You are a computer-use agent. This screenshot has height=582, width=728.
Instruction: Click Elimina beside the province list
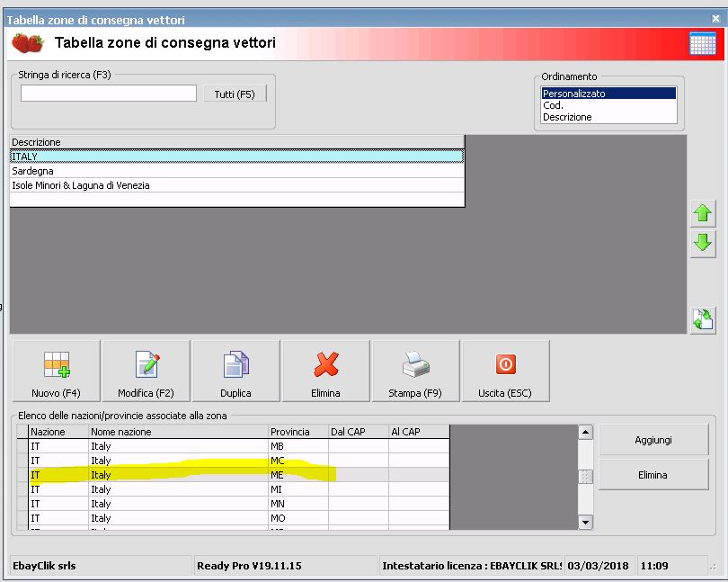653,475
